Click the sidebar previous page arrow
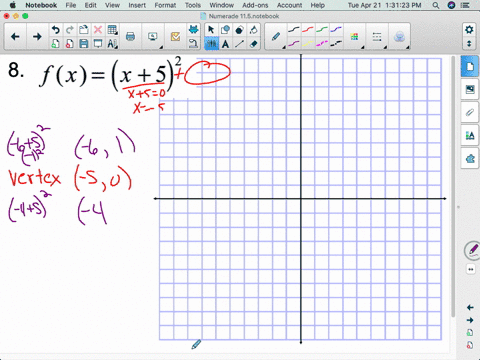Screen dimensions: 480x360 click(470, 307)
